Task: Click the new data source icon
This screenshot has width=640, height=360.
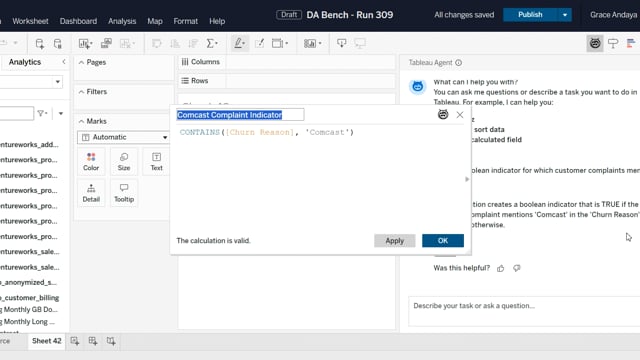Action: pyautogui.click(x=40, y=43)
